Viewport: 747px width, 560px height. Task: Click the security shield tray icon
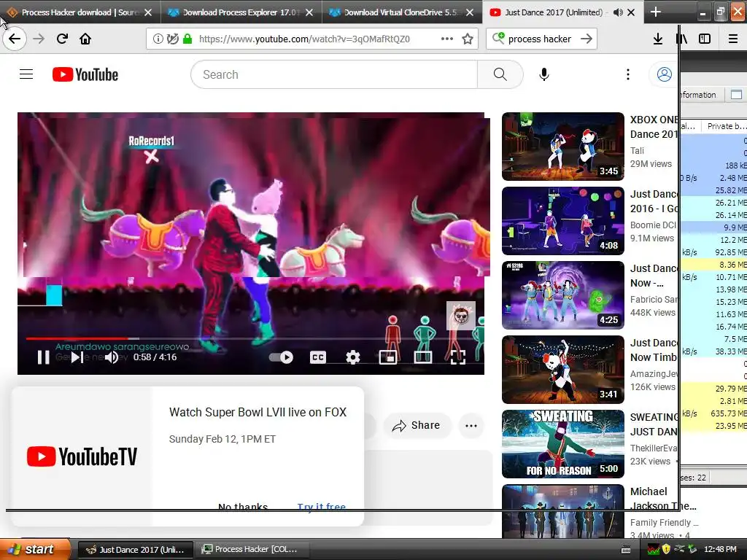click(x=666, y=549)
